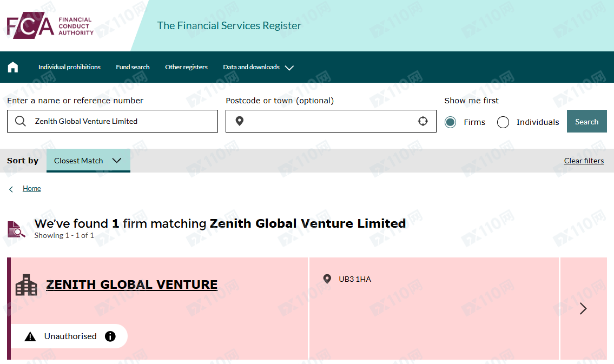Use current location crosshair icon
This screenshot has height=364, width=614.
click(423, 121)
